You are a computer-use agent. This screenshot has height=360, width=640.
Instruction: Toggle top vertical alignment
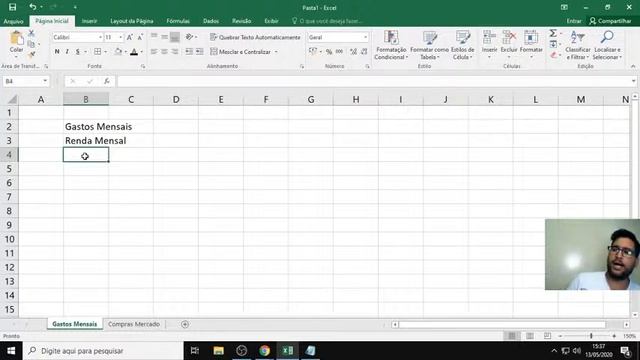[x=154, y=37]
